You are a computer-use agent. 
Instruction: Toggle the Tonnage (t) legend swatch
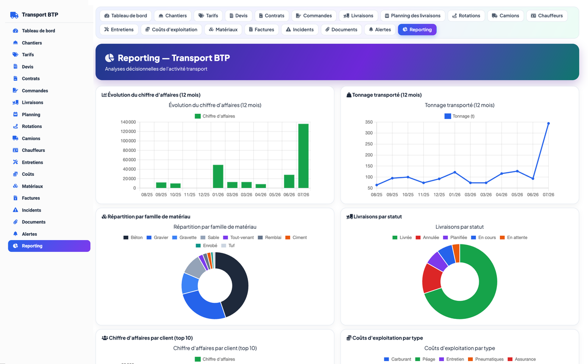point(447,116)
